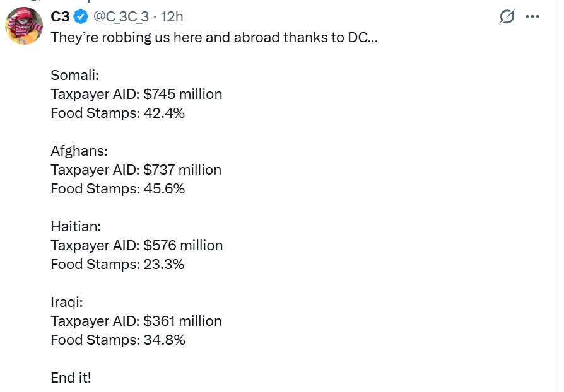This screenshot has height=392, width=564.
Task: Click the C3 display name
Action: (x=60, y=17)
